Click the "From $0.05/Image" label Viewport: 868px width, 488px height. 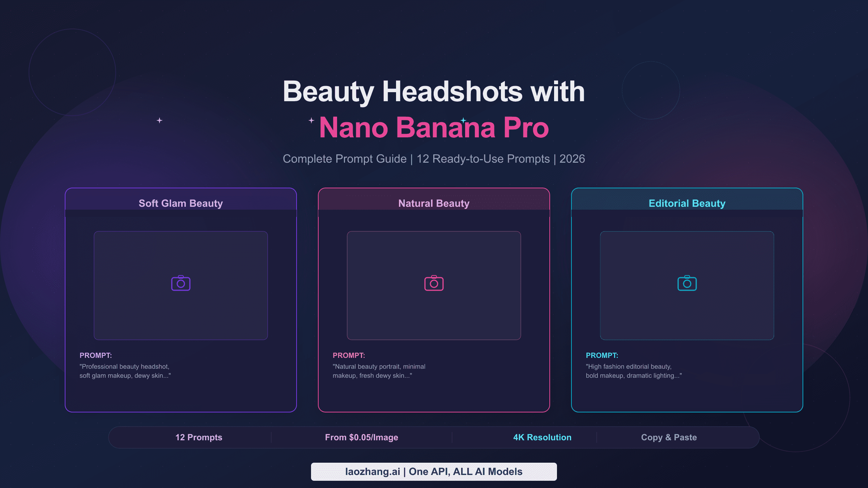(x=362, y=437)
